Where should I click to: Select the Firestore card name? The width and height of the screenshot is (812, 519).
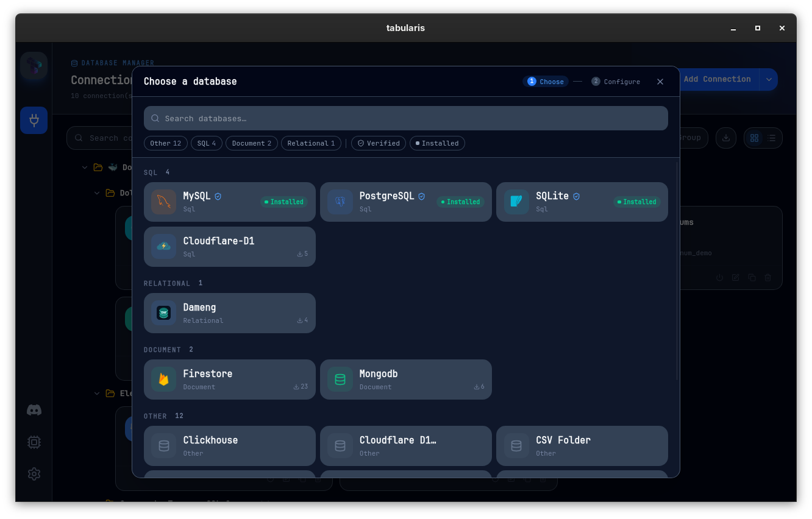coord(208,373)
